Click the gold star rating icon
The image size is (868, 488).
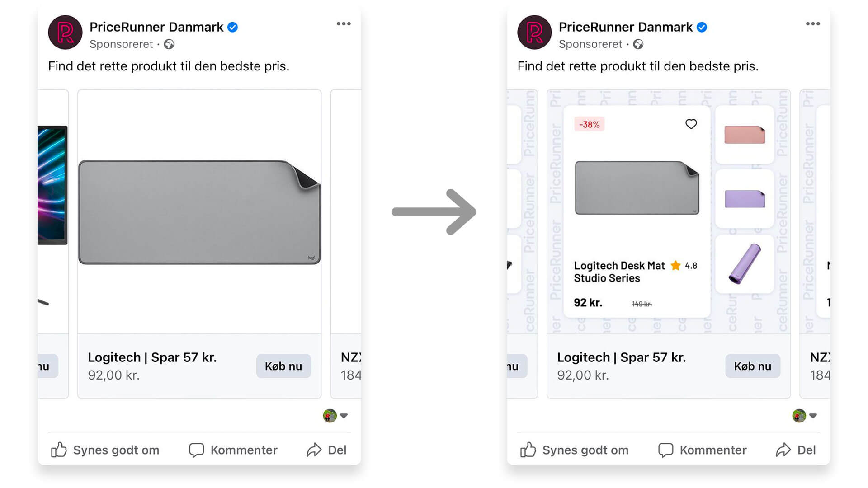(x=675, y=266)
